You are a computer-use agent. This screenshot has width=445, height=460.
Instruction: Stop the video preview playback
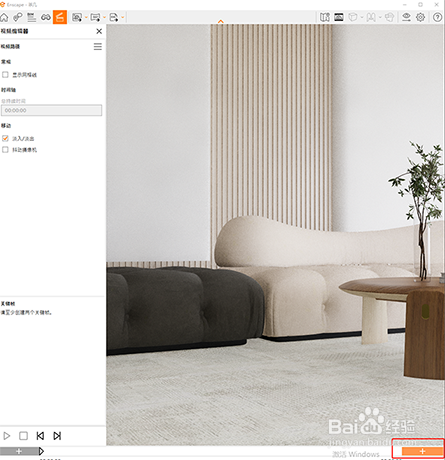pos(23,436)
